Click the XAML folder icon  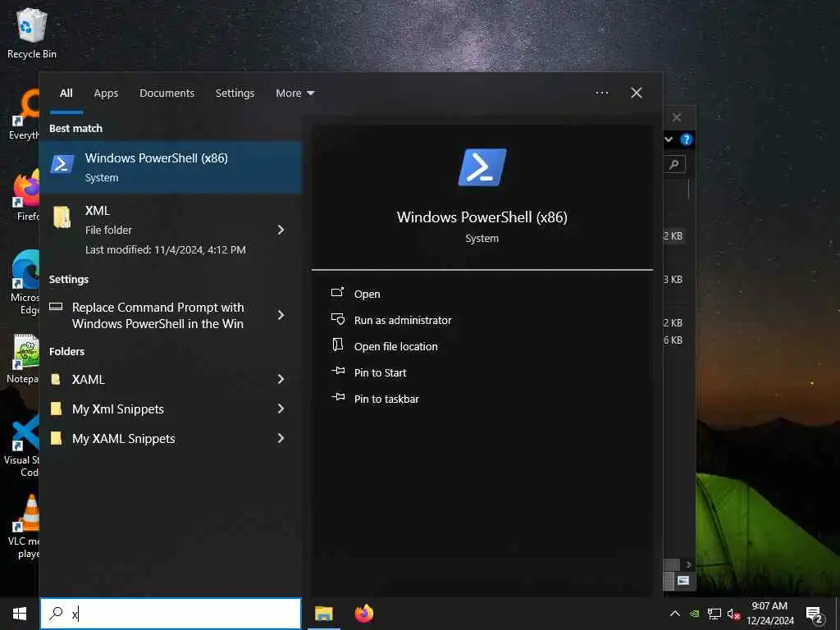pyautogui.click(x=55, y=379)
